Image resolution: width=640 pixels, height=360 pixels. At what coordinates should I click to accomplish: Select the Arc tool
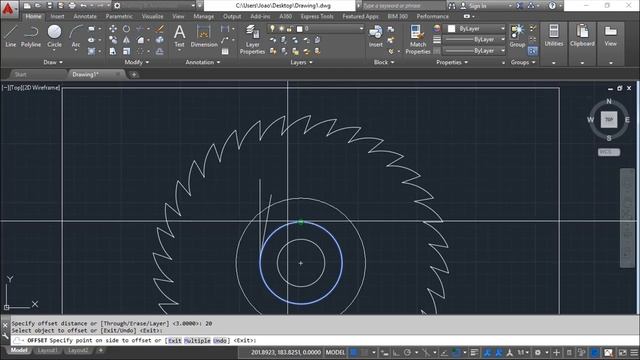(x=76, y=36)
